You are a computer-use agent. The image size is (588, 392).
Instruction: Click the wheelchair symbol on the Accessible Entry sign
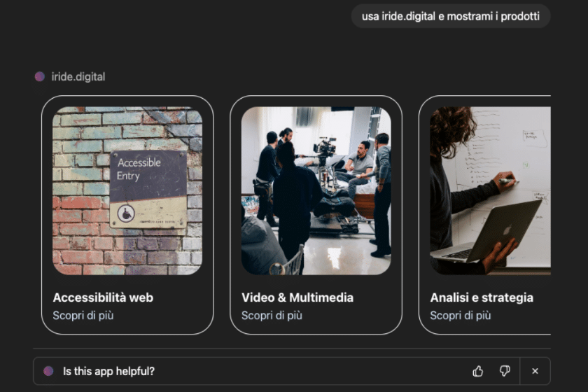(x=126, y=213)
